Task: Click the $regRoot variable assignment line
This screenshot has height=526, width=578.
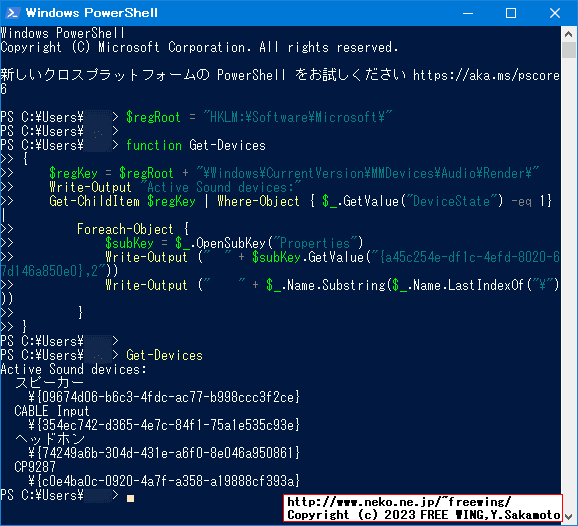Action: click(x=259, y=117)
